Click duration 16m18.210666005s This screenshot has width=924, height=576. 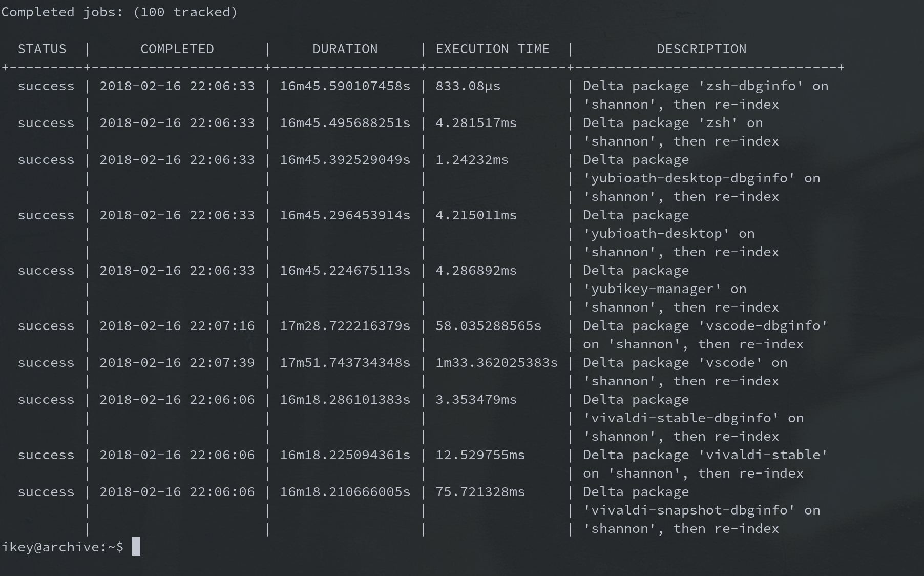tap(345, 491)
